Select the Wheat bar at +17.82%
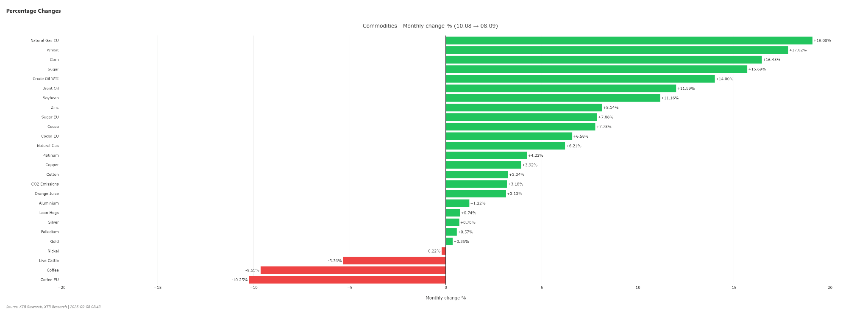Screen dimensions: 868x316 617,50
